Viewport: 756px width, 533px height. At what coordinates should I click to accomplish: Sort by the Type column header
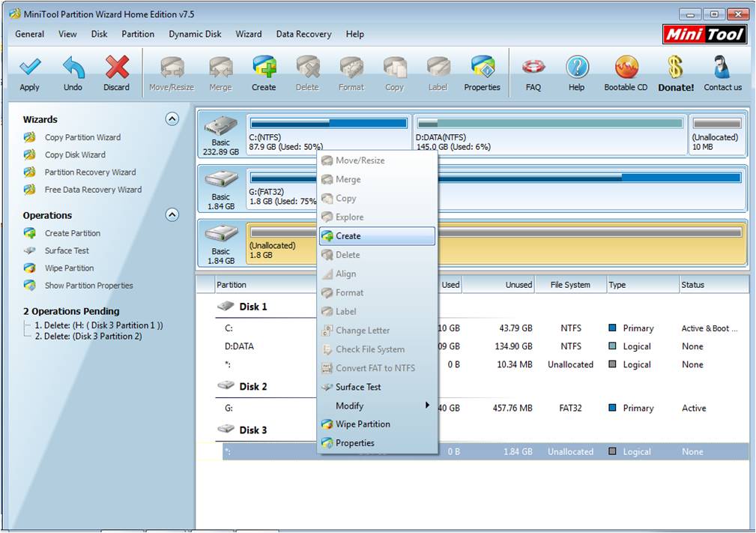click(641, 285)
